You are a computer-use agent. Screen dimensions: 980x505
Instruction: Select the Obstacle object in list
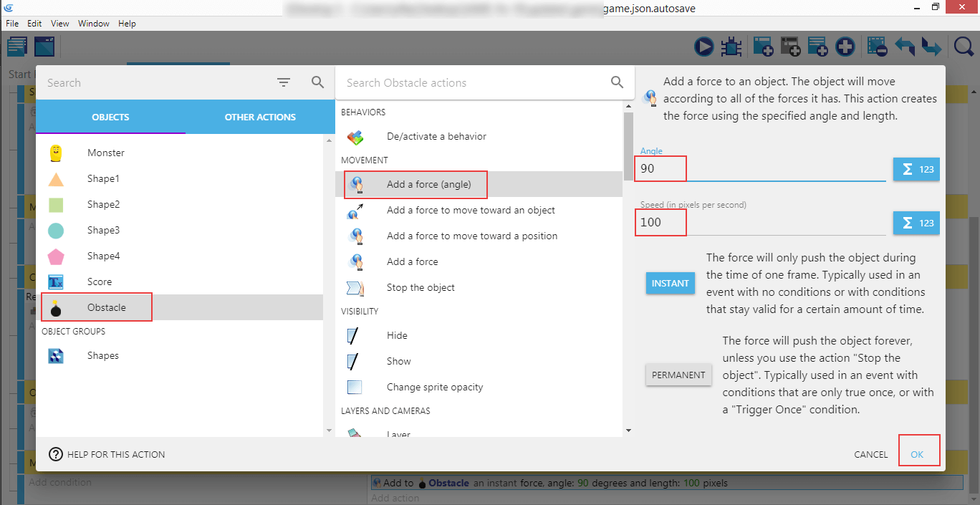pos(106,308)
